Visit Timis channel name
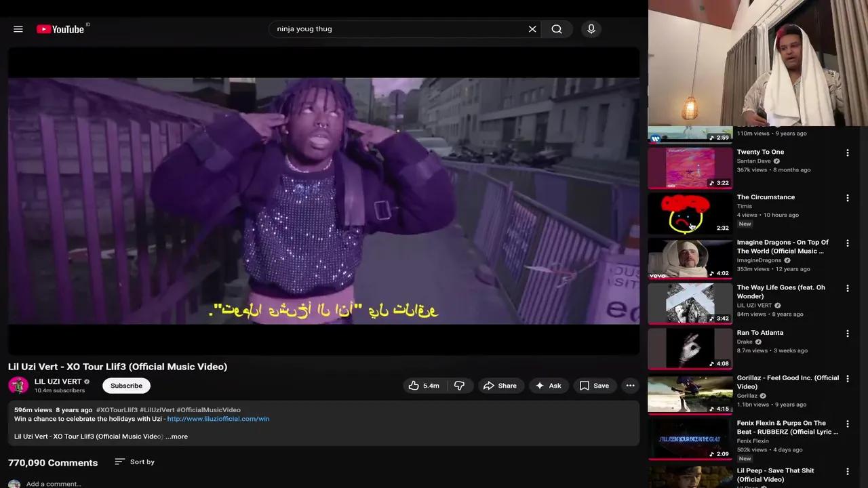The width and height of the screenshot is (868, 488). [745, 206]
